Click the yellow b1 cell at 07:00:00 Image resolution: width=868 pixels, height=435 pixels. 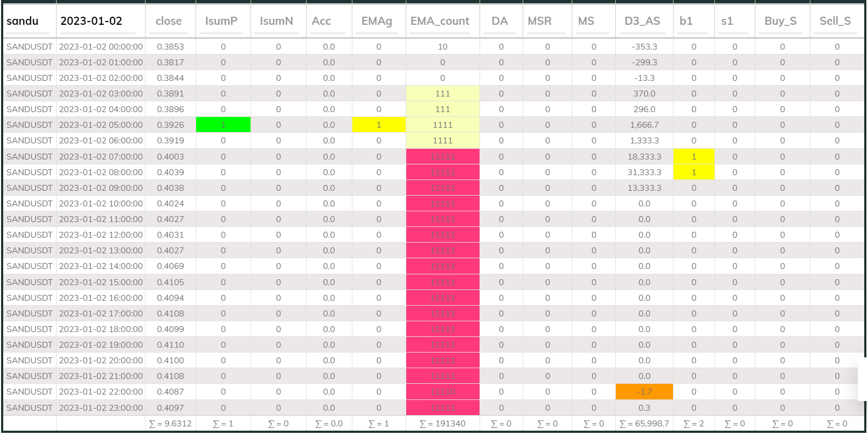point(693,157)
